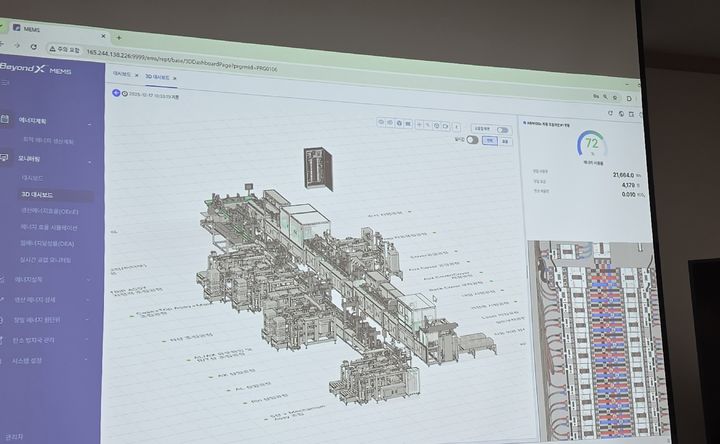Click the last icon in the 3D viewer toolbar
This screenshot has height=444, width=720.
[456, 126]
